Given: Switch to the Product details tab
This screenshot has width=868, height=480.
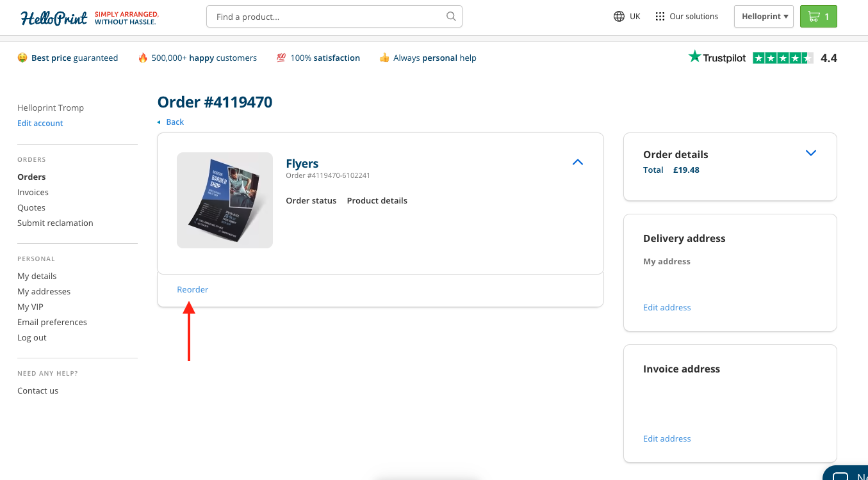Looking at the screenshot, I should click(x=377, y=200).
